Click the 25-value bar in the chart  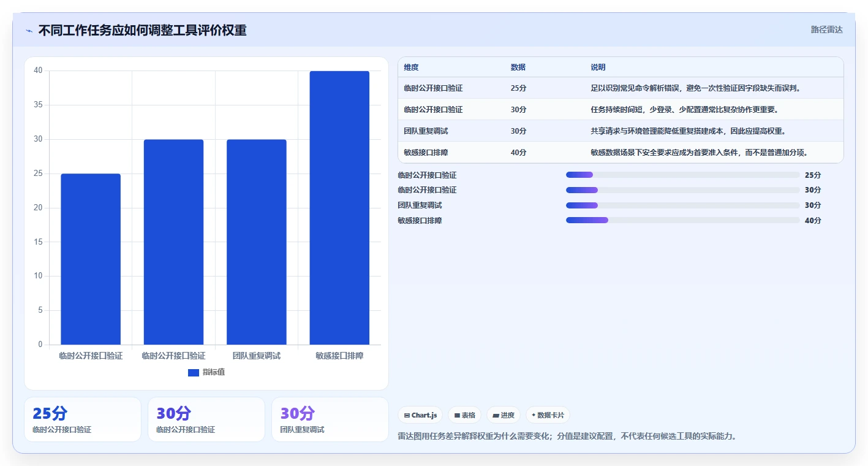(91, 259)
